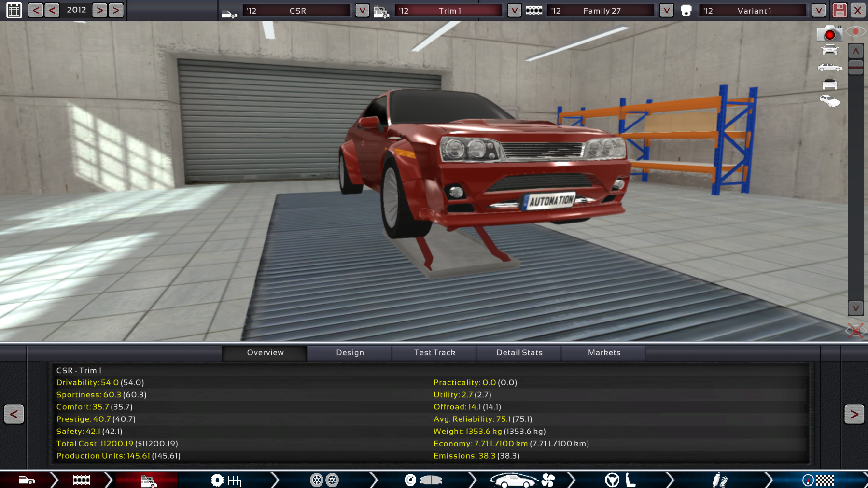Open the engine block step in bottom bar
This screenshot has width=868, height=488.
(x=82, y=480)
